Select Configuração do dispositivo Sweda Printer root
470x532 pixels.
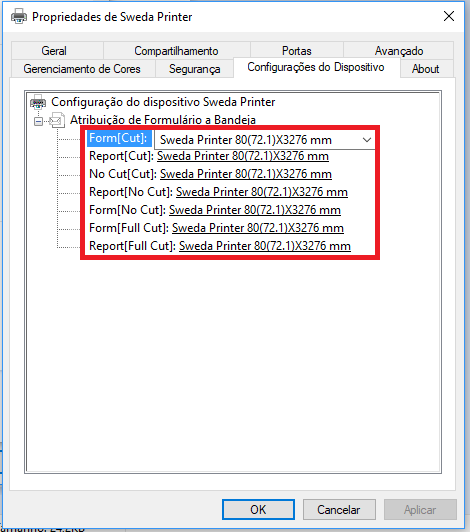[x=163, y=102]
